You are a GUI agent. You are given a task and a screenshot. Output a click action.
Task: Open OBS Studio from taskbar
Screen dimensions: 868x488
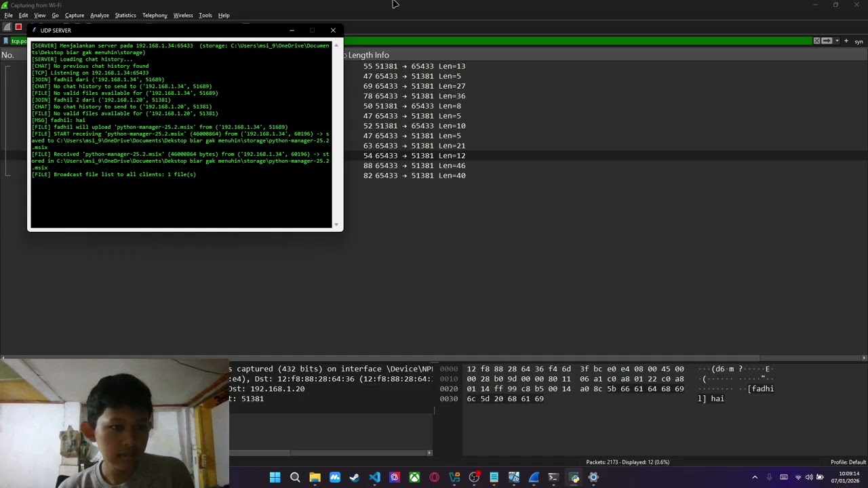(474, 477)
